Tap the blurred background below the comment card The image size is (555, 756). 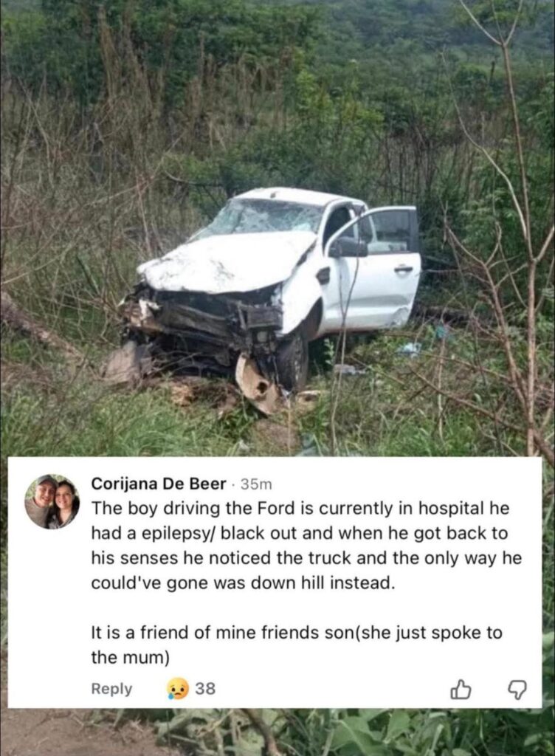click(x=277, y=732)
